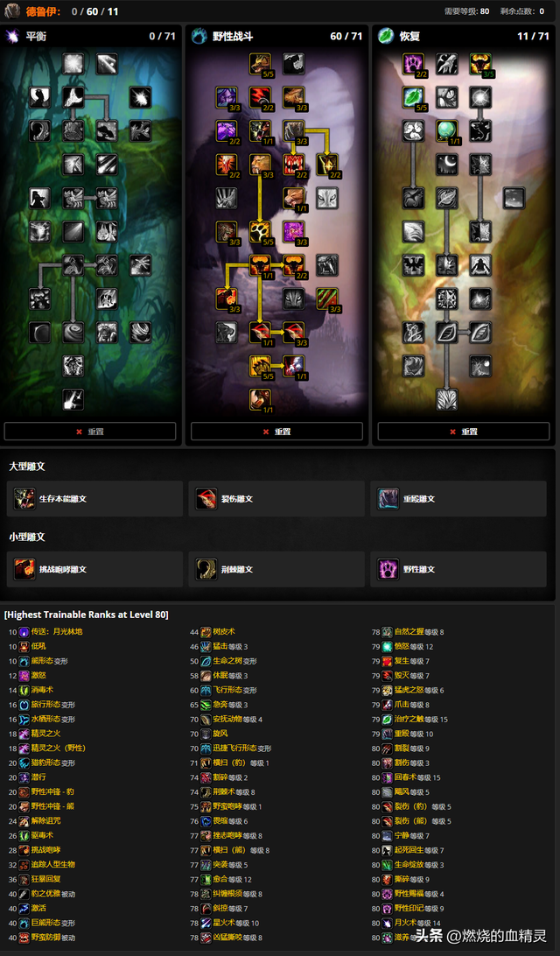The image size is (560, 956).
Task: Select the 野性雕文 minor glyph slot
Action: pyautogui.click(x=458, y=569)
